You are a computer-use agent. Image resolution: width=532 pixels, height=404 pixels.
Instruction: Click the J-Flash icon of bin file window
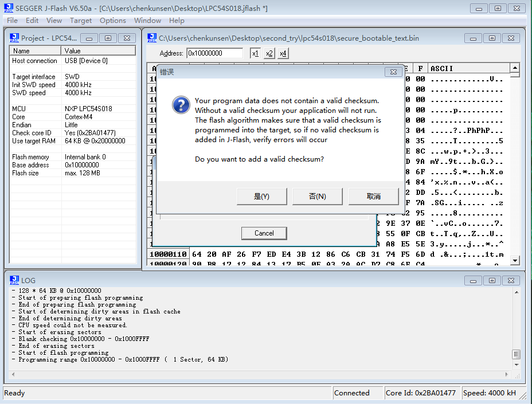point(152,38)
